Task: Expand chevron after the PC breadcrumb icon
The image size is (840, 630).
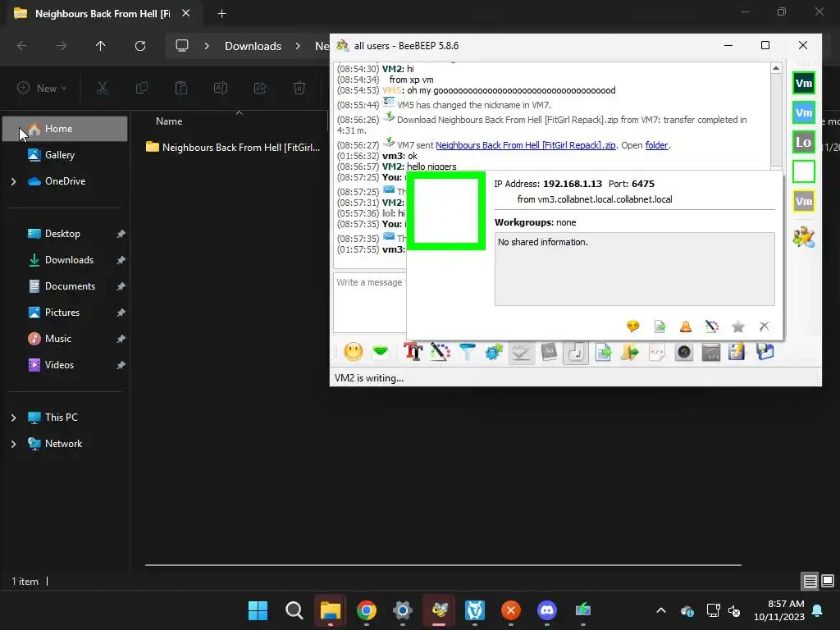Action: point(207,46)
